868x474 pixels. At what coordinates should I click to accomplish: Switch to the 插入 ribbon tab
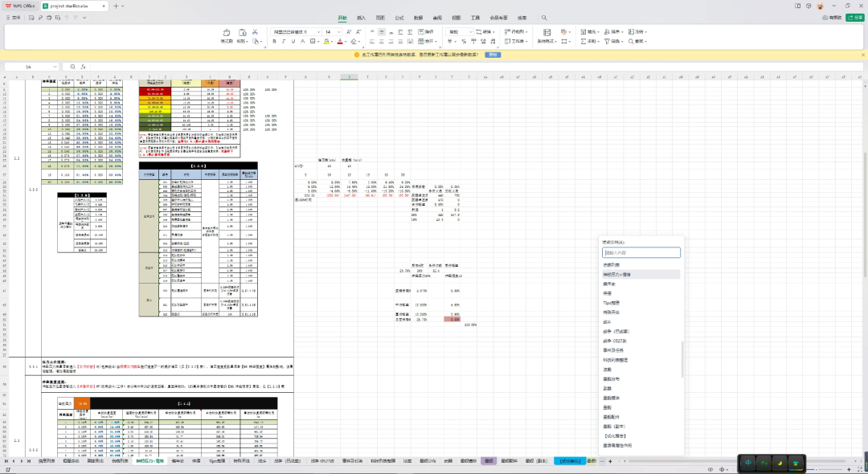click(x=361, y=18)
